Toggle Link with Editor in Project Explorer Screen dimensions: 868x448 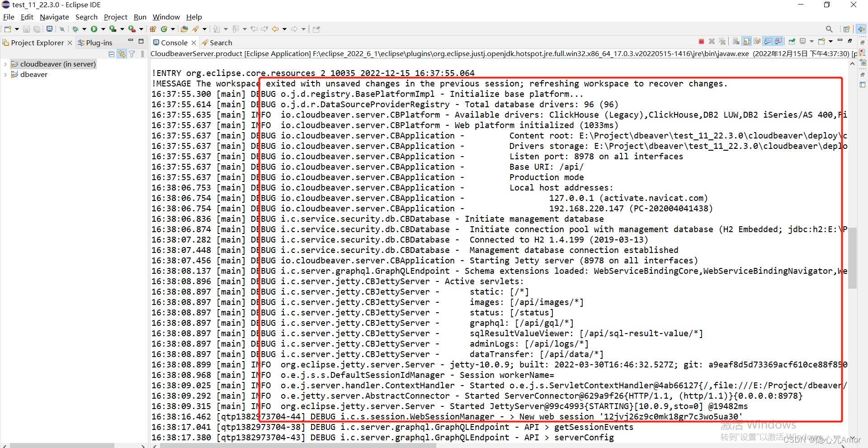click(x=122, y=54)
